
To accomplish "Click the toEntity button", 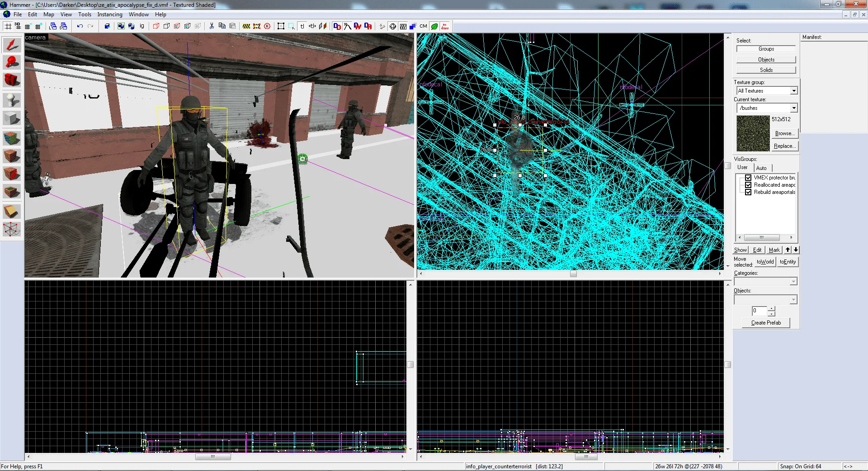I will tap(788, 262).
